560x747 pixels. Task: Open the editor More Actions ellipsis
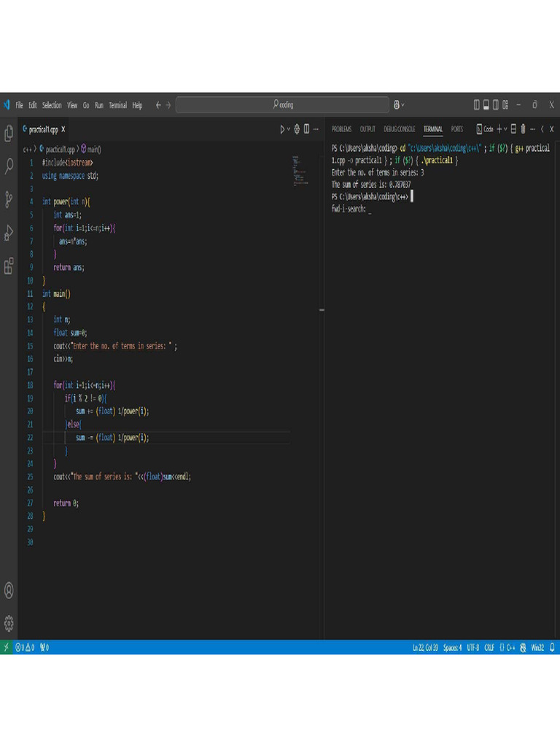[316, 129]
